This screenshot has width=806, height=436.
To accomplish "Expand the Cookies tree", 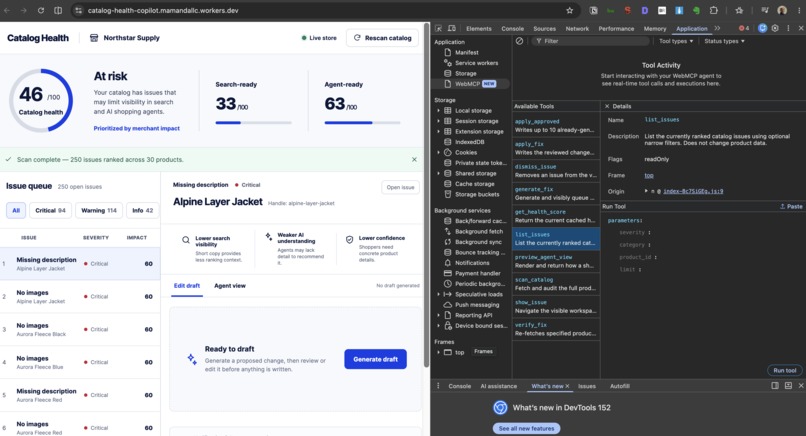I will 438,152.
